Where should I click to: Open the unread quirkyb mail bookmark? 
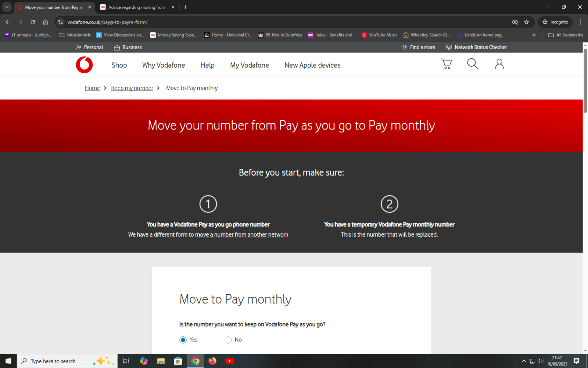(x=28, y=35)
